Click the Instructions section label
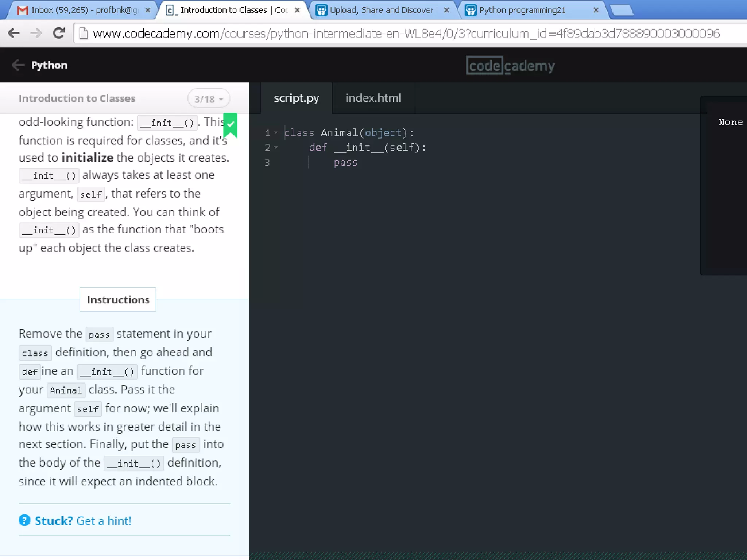Image resolution: width=747 pixels, height=560 pixels. click(x=118, y=300)
